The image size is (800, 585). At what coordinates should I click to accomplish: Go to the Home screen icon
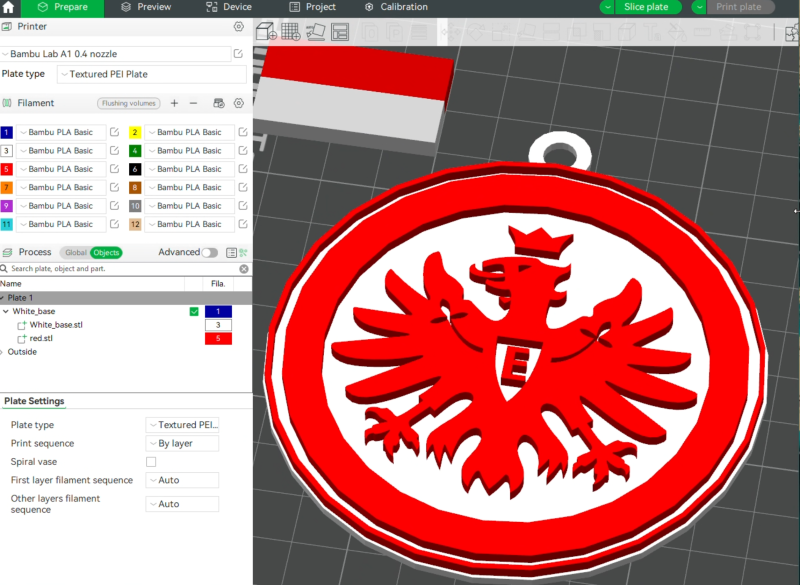coord(9,7)
